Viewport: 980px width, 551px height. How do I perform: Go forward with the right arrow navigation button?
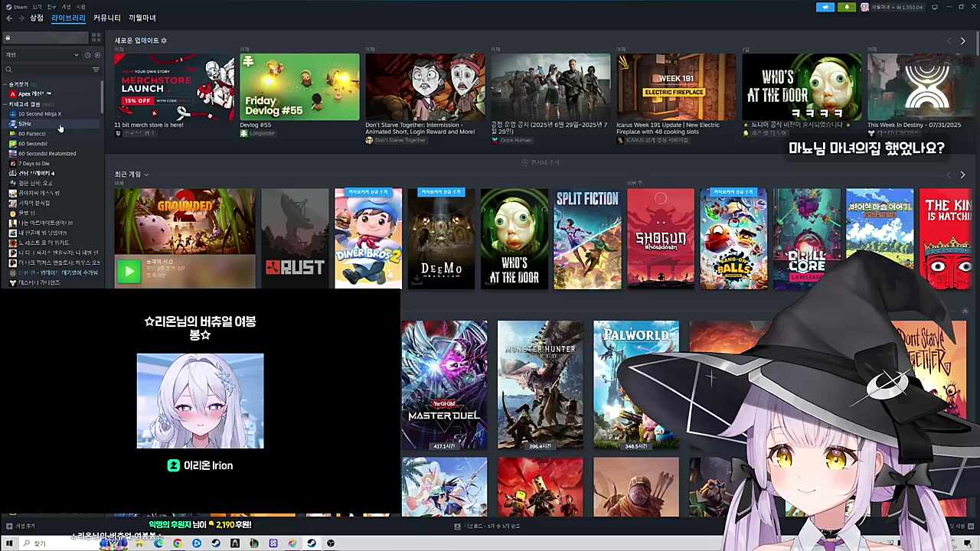(20, 18)
